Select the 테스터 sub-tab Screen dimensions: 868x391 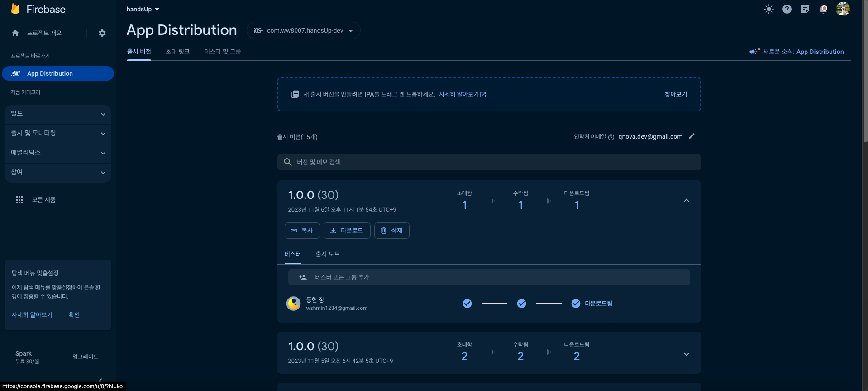pos(293,254)
